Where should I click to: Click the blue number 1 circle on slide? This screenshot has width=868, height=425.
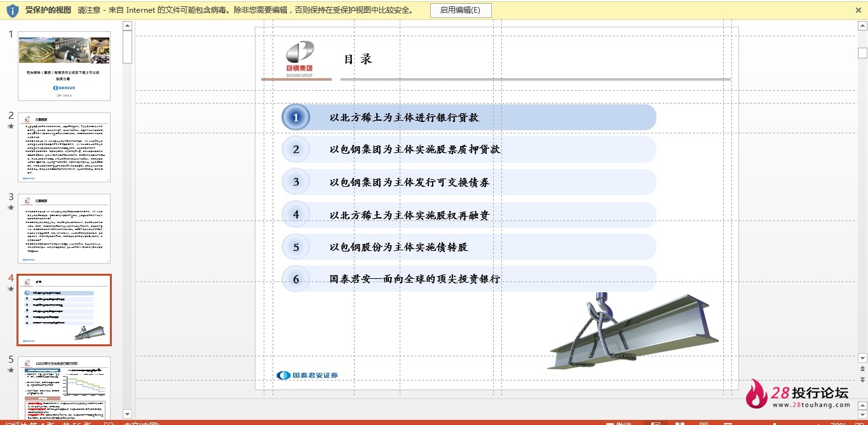(295, 118)
